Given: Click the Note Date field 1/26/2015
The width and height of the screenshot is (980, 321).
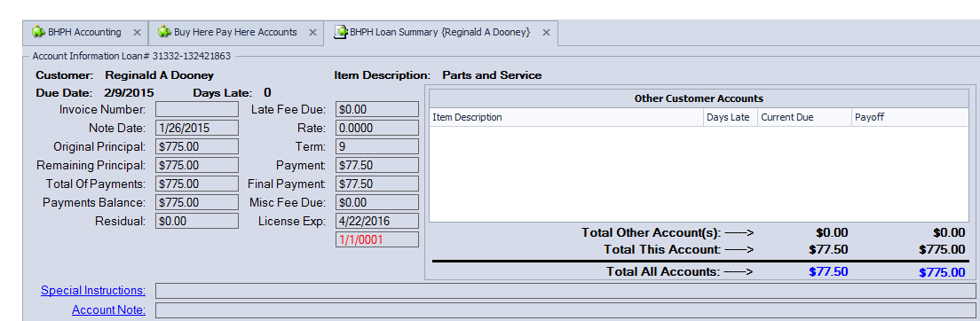Looking at the screenshot, I should [x=197, y=128].
